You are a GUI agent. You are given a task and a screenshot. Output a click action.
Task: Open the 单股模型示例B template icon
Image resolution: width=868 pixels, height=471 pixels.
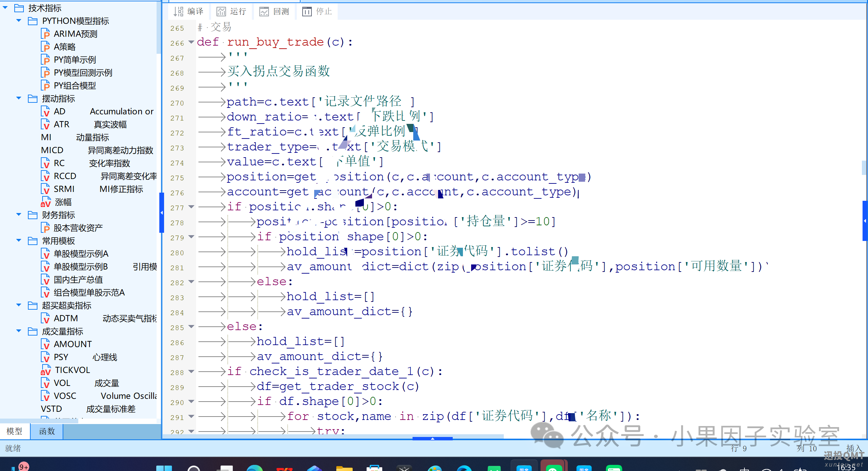[45, 266]
